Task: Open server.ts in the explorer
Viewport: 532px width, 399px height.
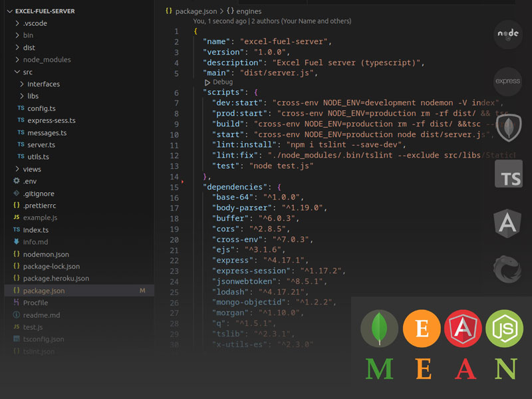Action: pos(41,144)
